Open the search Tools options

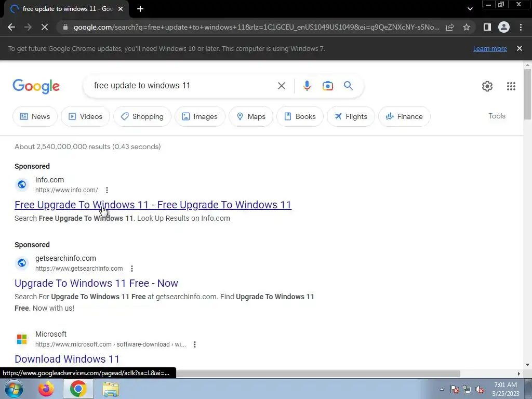pyautogui.click(x=497, y=116)
